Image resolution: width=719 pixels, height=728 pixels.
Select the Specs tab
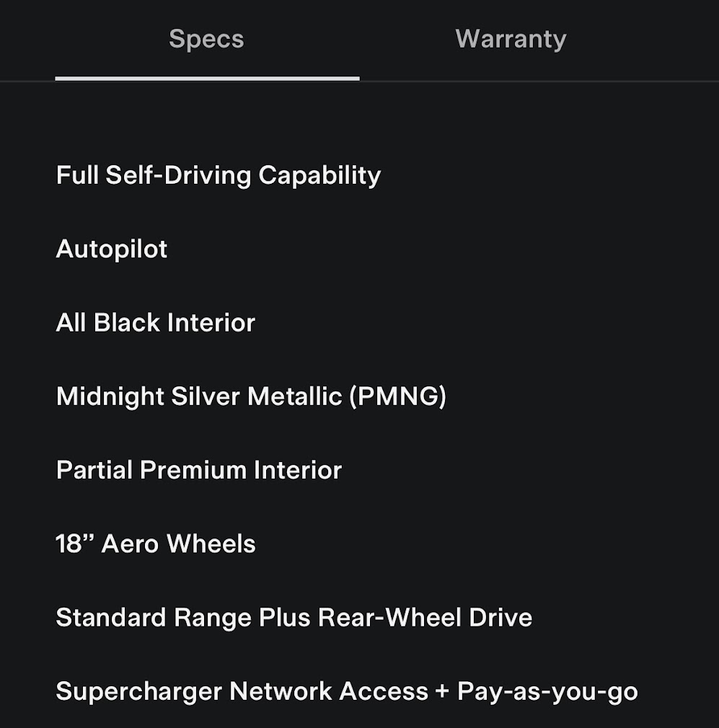click(x=206, y=39)
